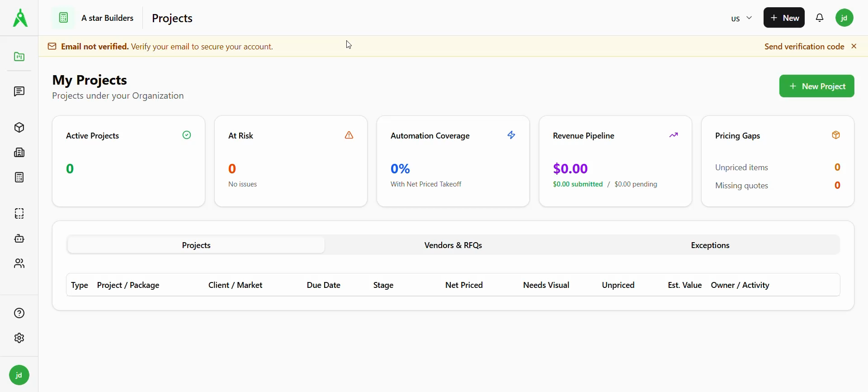Open the settings gear icon
The width and height of the screenshot is (868, 392).
[x=19, y=338]
